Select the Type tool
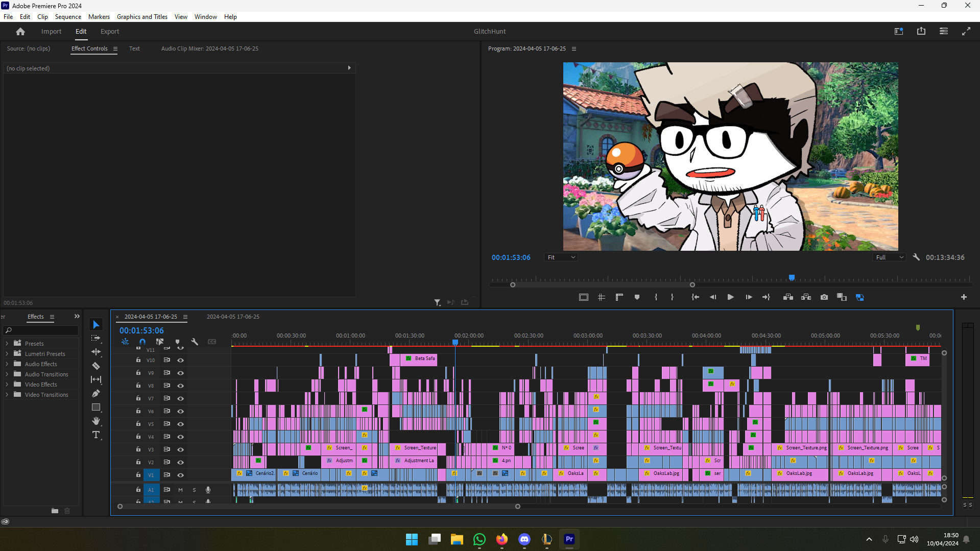The width and height of the screenshot is (980, 551). (96, 435)
